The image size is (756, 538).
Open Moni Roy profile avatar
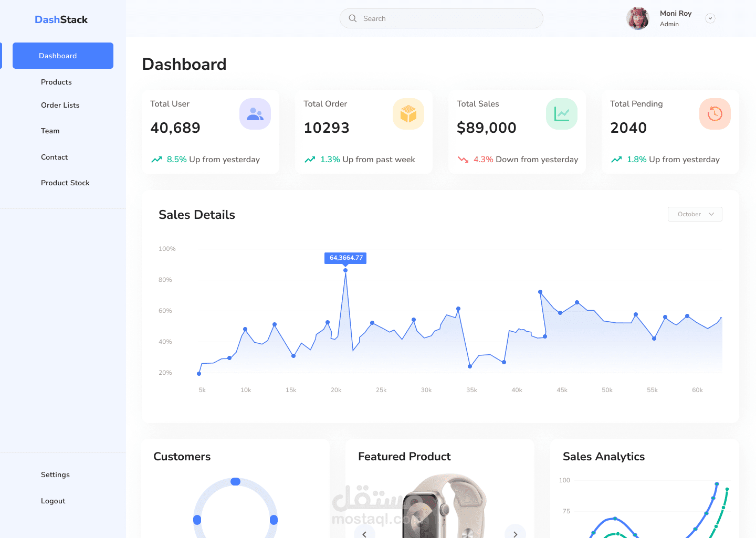[x=638, y=18]
